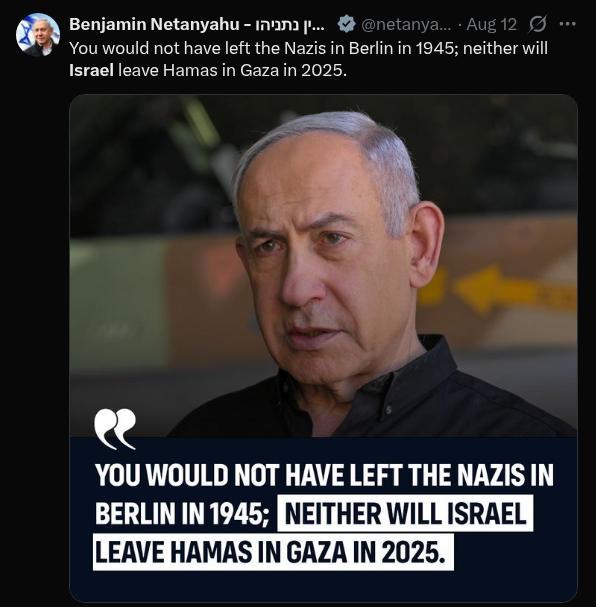Open the Benjamin Netanyahu display name
The height and width of the screenshot is (607, 596).
(154, 24)
